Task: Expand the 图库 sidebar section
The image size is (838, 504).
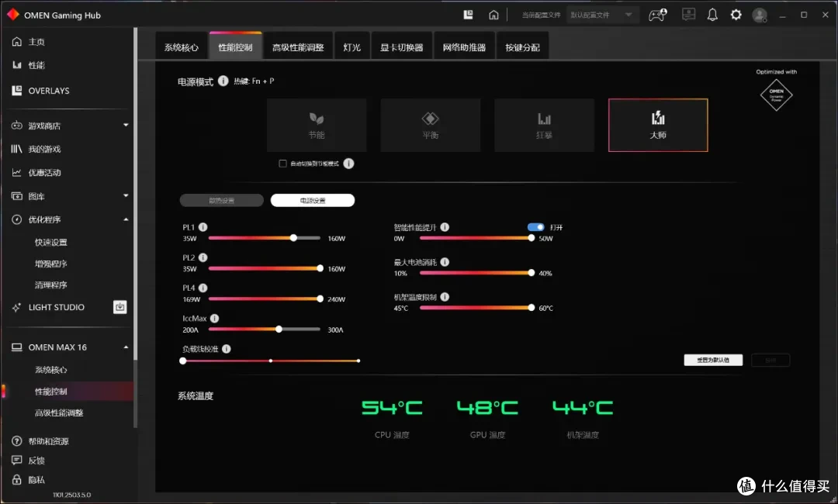Action: [x=126, y=195]
